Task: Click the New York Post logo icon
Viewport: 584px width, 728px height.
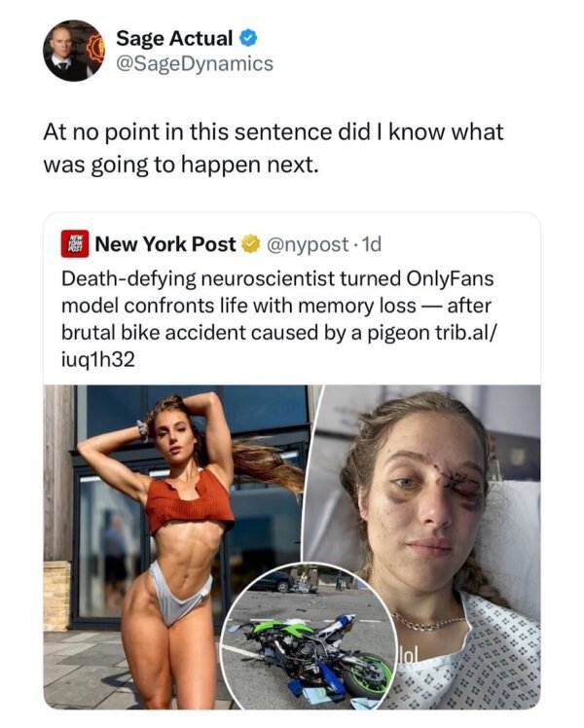Action: point(73,244)
